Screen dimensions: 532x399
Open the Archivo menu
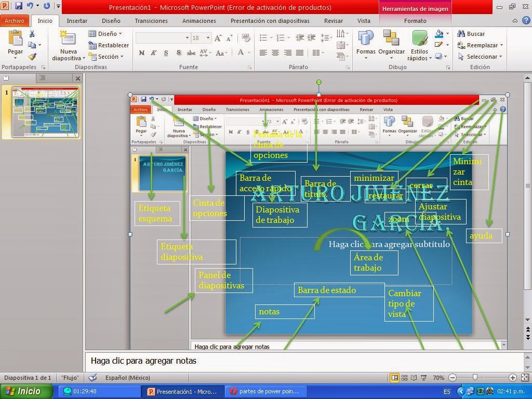(15, 20)
